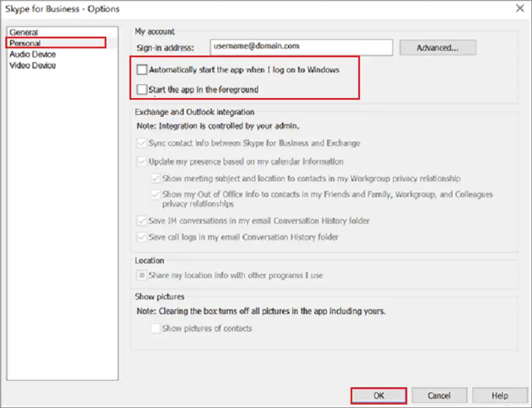Select Personal in the options list
The width and height of the screenshot is (532, 408).
[25, 43]
